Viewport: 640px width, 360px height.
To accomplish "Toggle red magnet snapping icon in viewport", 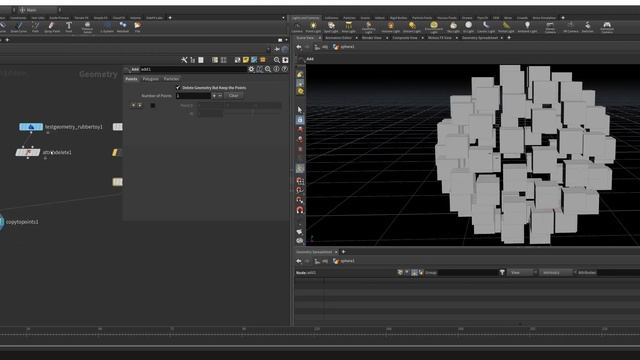I will pyautogui.click(x=300, y=210).
